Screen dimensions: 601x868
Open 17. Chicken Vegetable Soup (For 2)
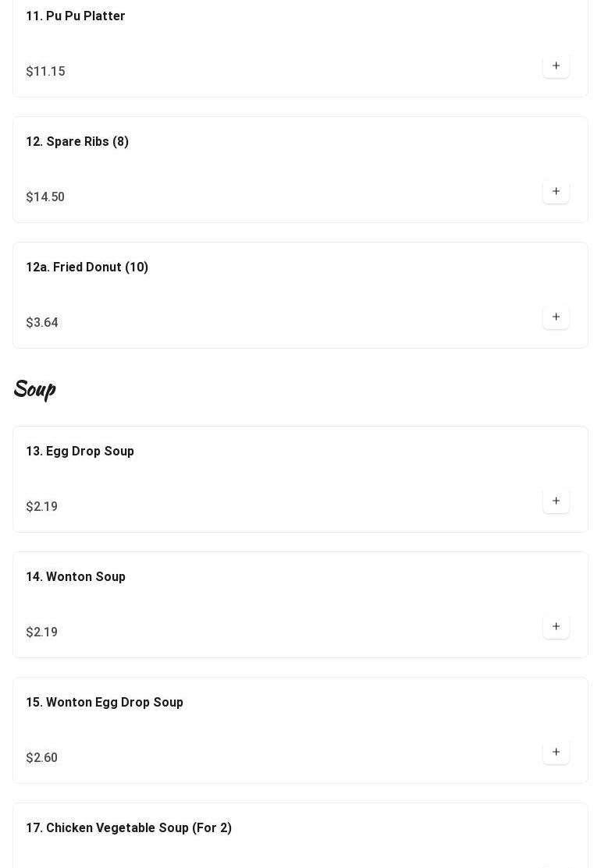129,828
